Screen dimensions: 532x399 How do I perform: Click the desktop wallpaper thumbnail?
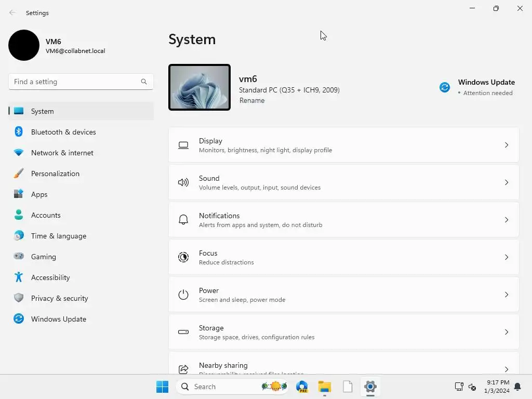[x=199, y=87]
